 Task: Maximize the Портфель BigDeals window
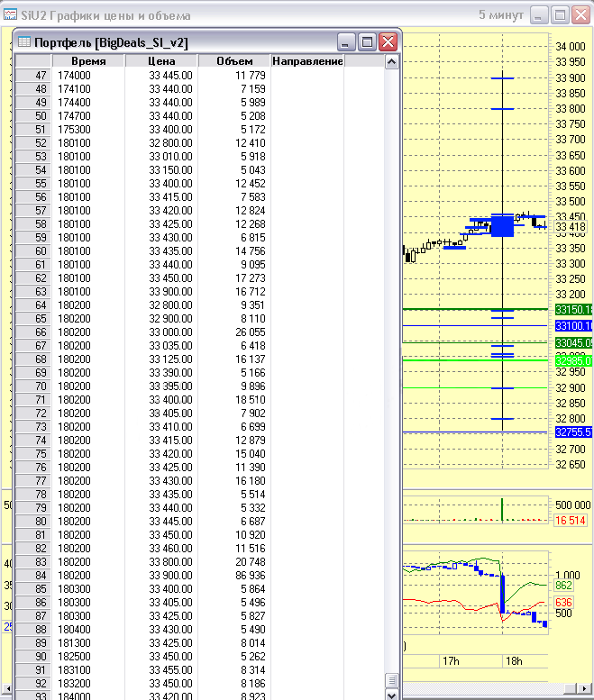click(367, 42)
